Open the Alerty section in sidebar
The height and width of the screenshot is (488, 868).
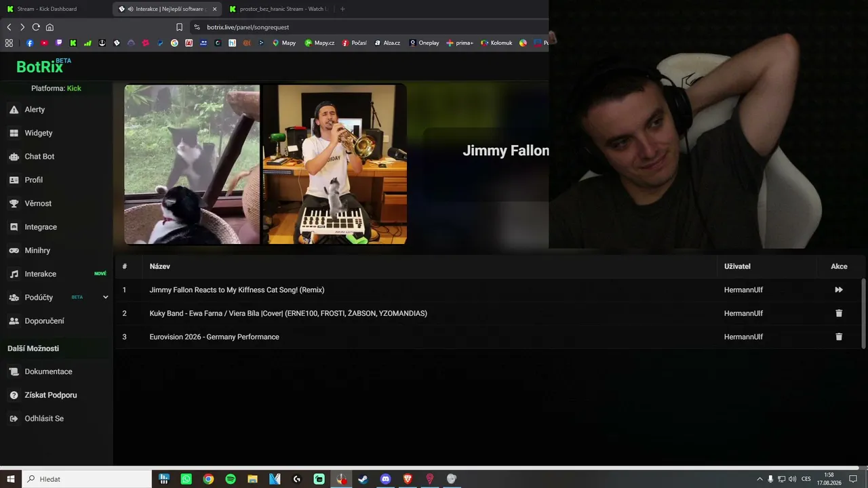coord(35,110)
